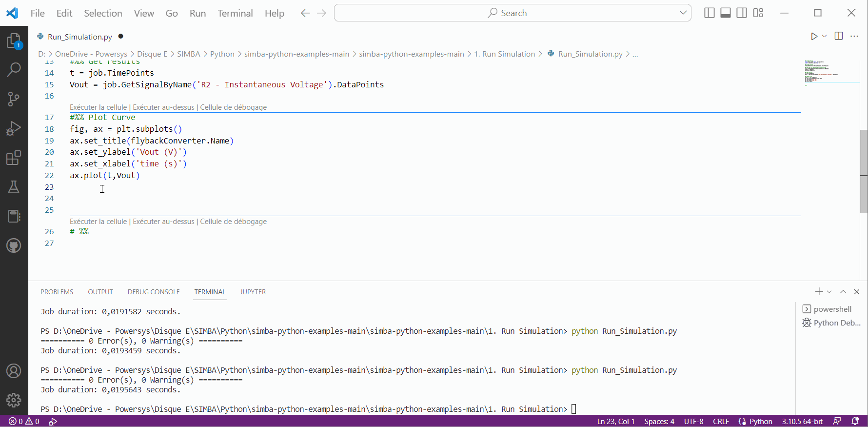The width and height of the screenshot is (868, 427).
Task: Select the powershell terminal in list
Action: click(x=832, y=309)
